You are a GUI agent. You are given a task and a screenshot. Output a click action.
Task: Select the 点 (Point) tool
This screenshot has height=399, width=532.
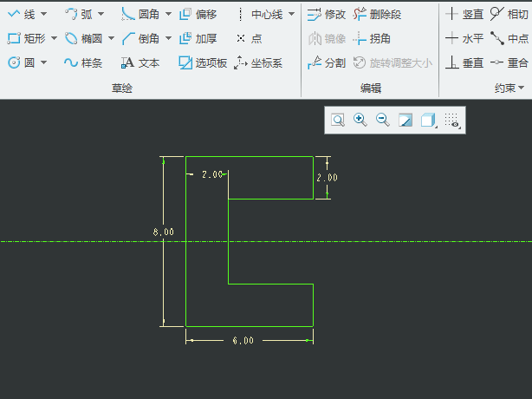pos(249,38)
